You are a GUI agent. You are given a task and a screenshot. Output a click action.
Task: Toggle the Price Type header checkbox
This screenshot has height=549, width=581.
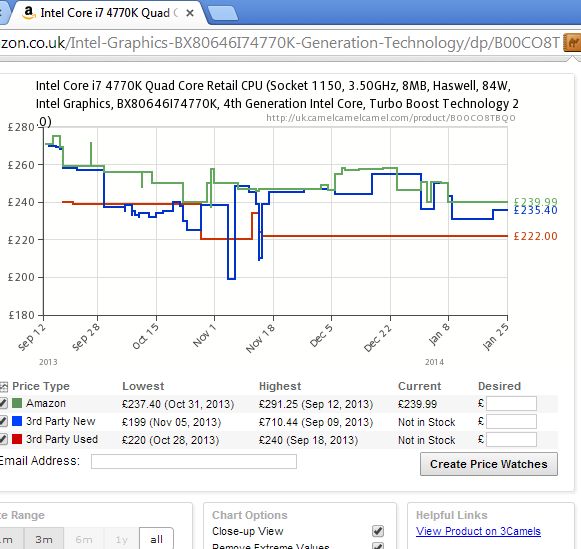pos(3,387)
